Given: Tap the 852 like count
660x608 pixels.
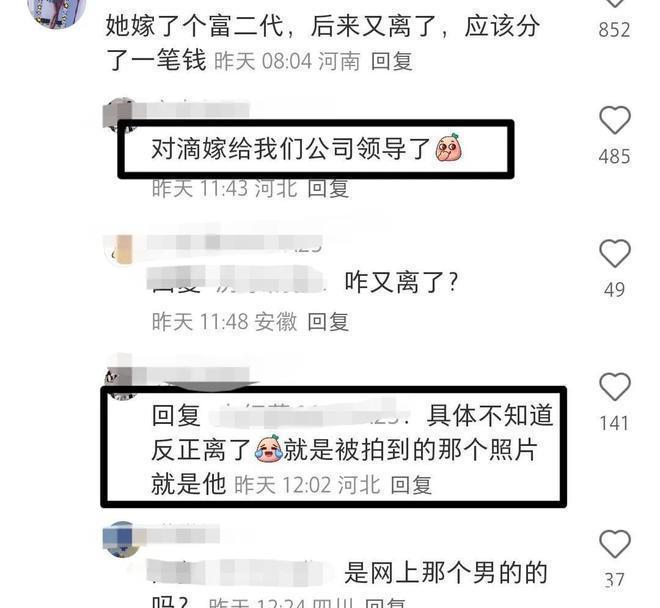Looking at the screenshot, I should pos(614,30).
